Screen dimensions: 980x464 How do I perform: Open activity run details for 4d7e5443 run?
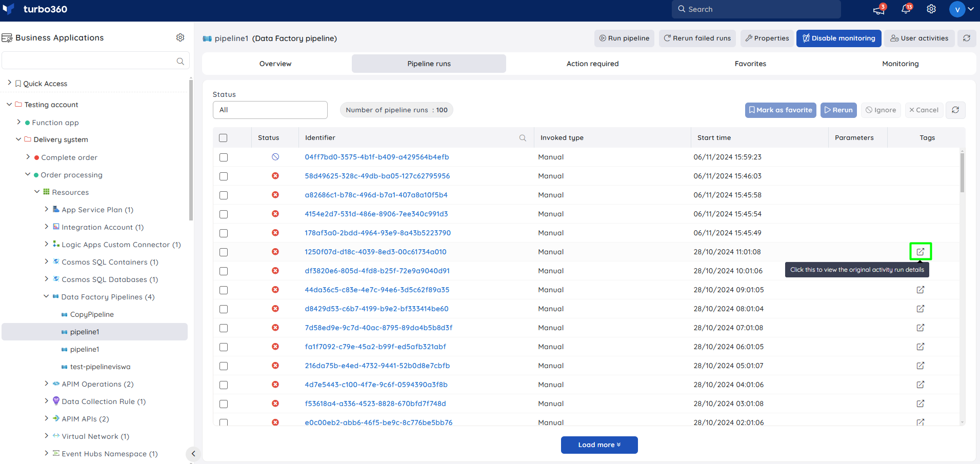click(x=921, y=385)
